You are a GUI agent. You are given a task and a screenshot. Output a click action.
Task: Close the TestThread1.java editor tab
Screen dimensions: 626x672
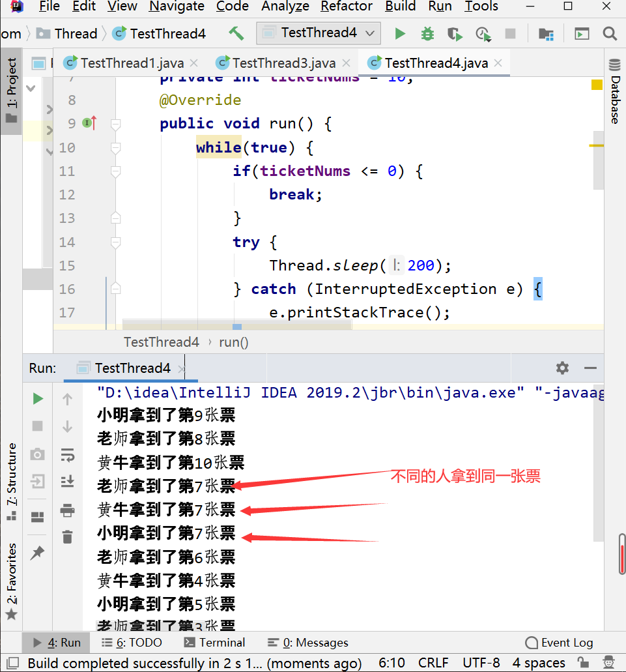193,63
